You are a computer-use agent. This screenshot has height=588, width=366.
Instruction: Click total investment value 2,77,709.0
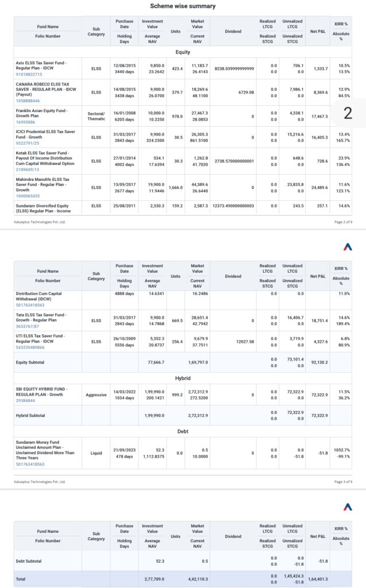(155, 579)
